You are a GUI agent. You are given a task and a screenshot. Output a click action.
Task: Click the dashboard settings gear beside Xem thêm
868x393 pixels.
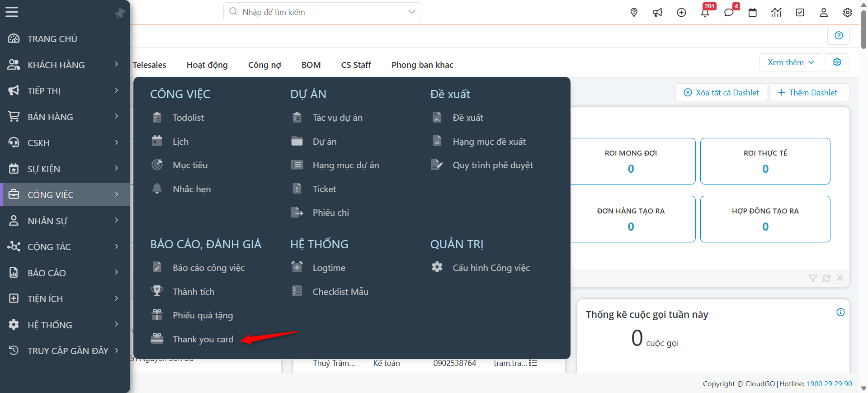(x=837, y=62)
